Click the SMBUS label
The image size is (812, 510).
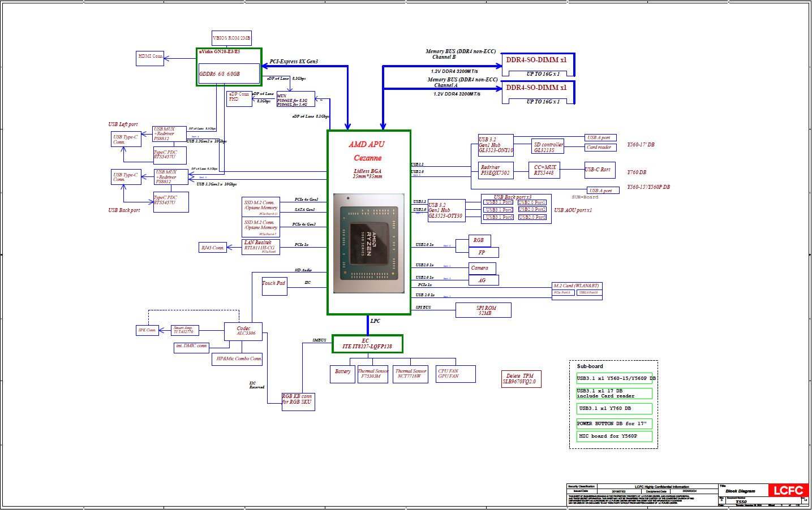(x=319, y=340)
